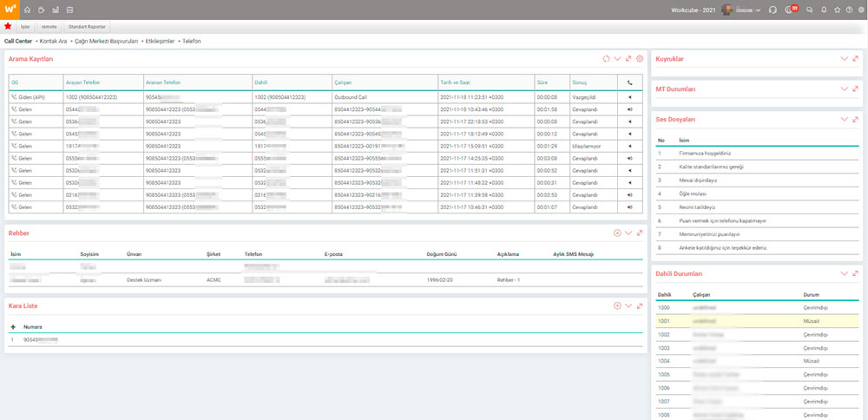The height and width of the screenshot is (420, 868).
Task: Open Arama Kayıtları panel settings gear
Action: point(640,59)
